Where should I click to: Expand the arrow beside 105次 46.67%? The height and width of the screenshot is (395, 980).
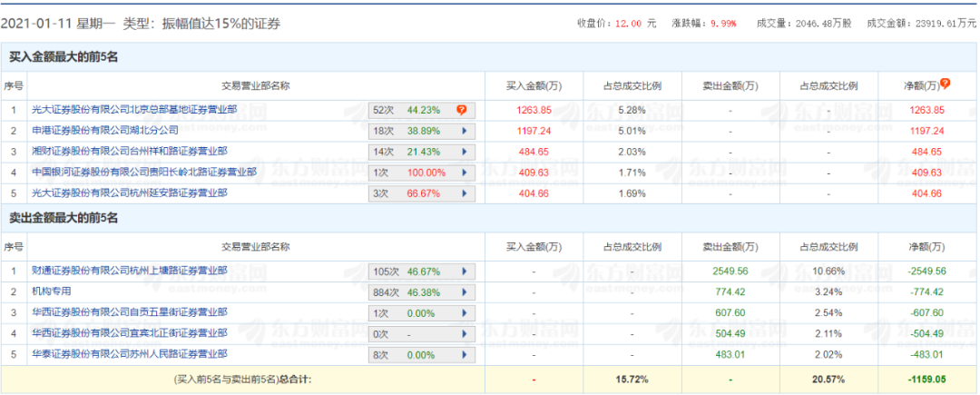[x=465, y=272]
